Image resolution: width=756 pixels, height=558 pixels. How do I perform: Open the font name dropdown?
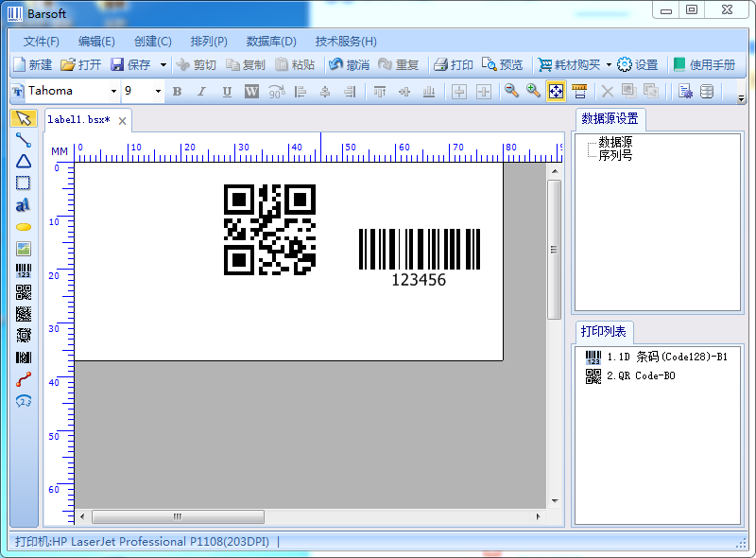[x=113, y=91]
